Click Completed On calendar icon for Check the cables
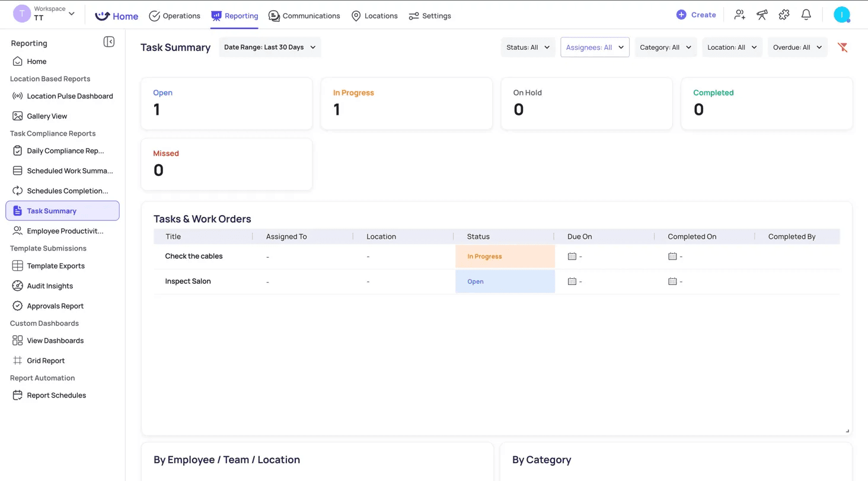The width and height of the screenshot is (868, 481). 672,256
